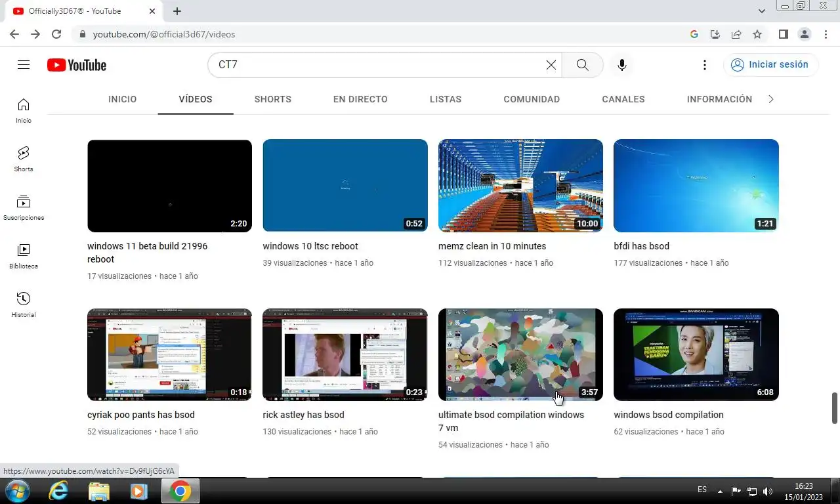Click the ES language indicator in the taskbar
This screenshot has height=504, width=840.
point(702,490)
